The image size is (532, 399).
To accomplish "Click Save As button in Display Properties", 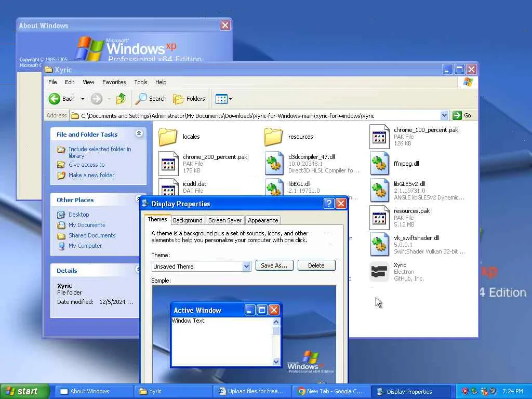I will tap(274, 265).
